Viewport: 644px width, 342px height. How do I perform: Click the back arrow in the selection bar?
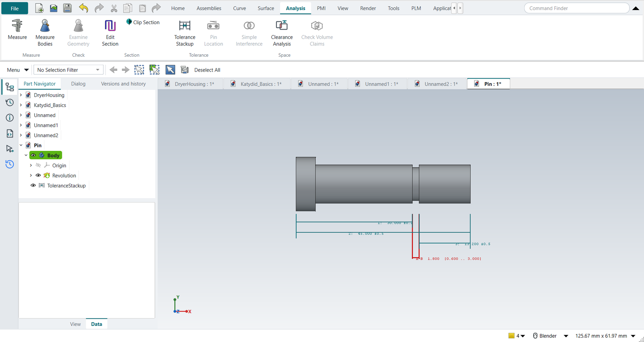click(x=114, y=70)
